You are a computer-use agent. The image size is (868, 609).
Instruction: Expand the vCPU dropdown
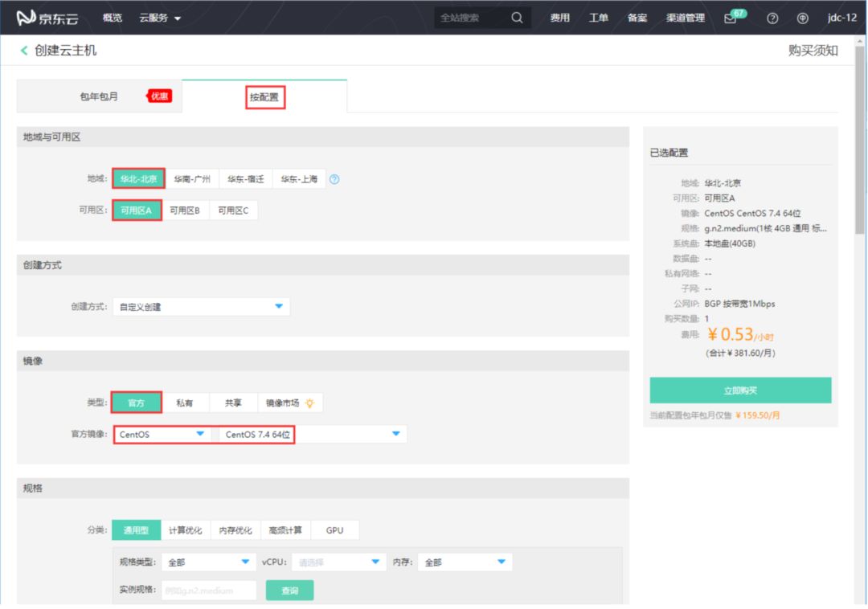(339, 562)
